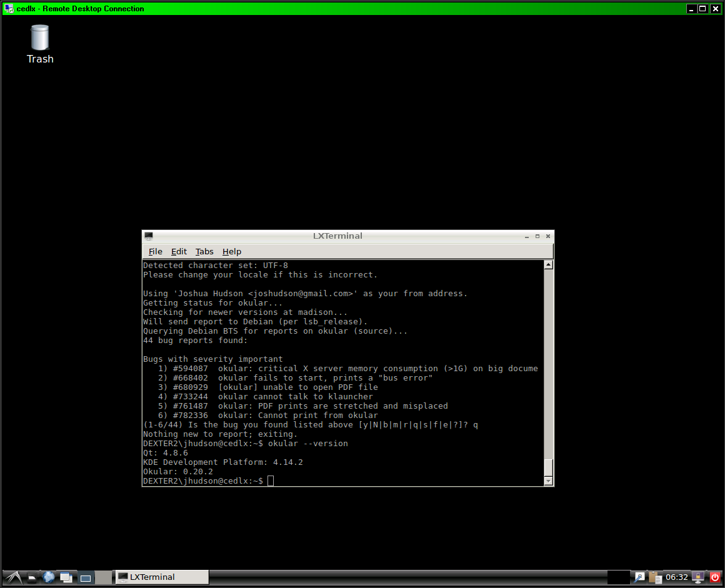Viewport: 725px width, 588px height.
Task: Click the 'okular --version' command text
Action: [x=308, y=443]
